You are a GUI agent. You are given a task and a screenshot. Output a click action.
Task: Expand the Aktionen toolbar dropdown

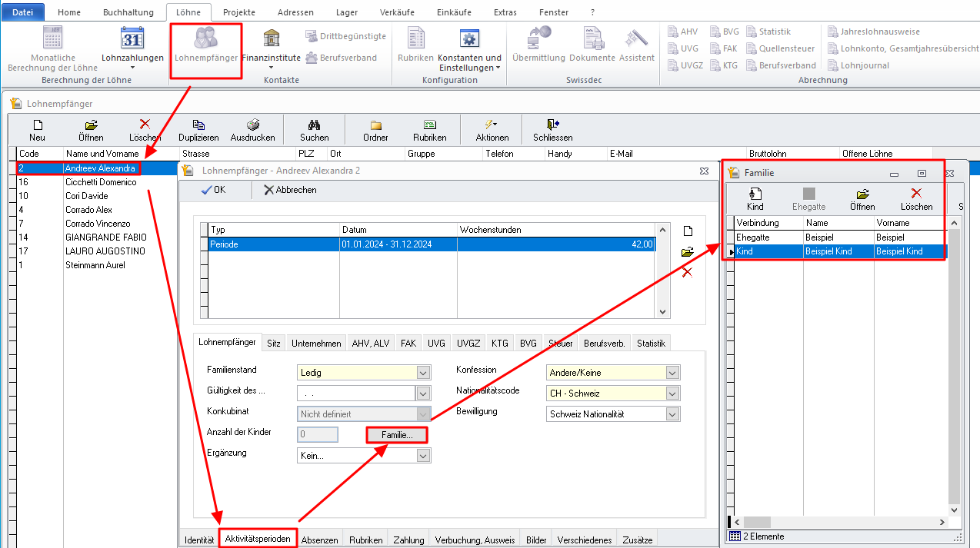(492, 131)
